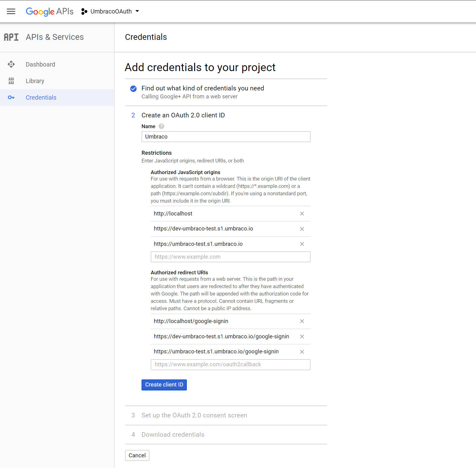The image size is (476, 468).
Task: Click the http://localhost/google-signin URI text
Action: (x=191, y=321)
